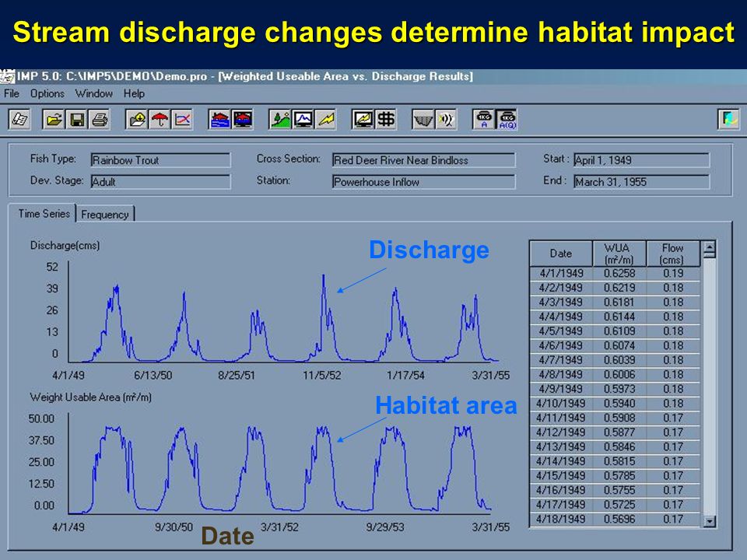This screenshot has width=747, height=560.
Task: Click the red house on water icon
Action: [219, 119]
